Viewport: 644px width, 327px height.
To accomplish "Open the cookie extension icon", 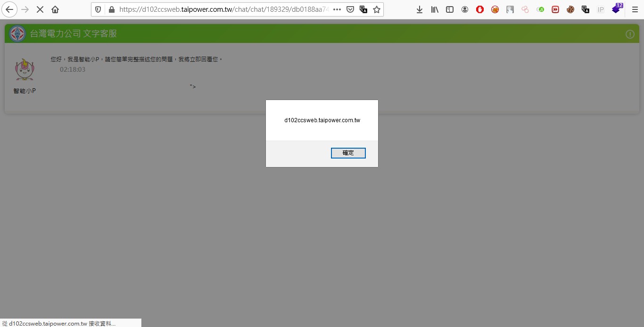I will click(570, 9).
